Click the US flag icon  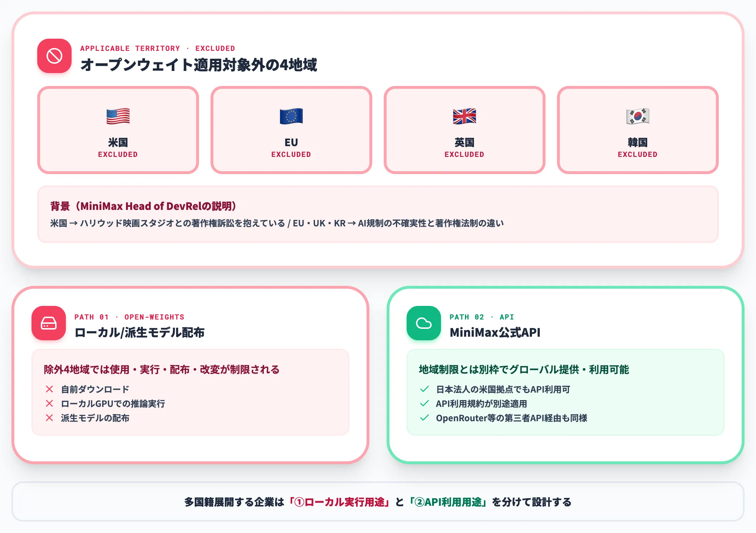click(118, 116)
